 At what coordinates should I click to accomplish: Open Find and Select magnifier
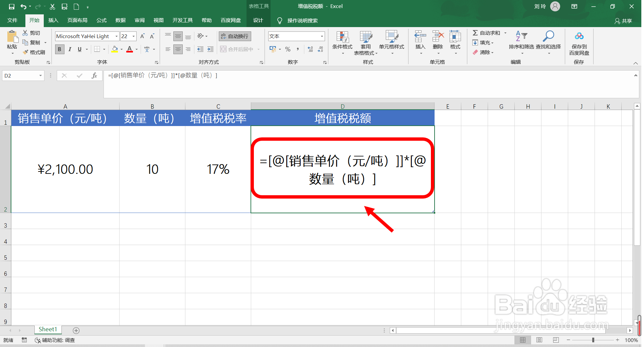click(548, 43)
